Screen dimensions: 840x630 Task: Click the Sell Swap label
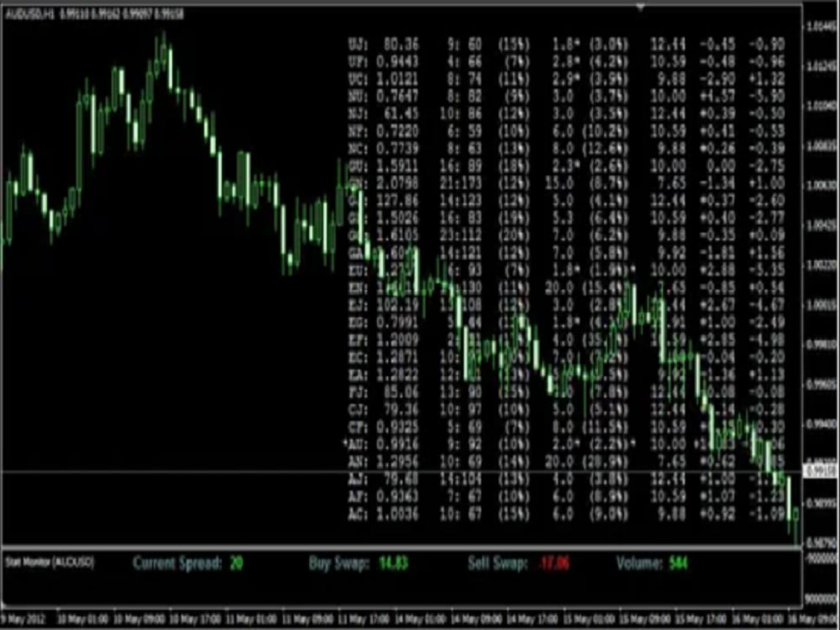click(x=498, y=564)
